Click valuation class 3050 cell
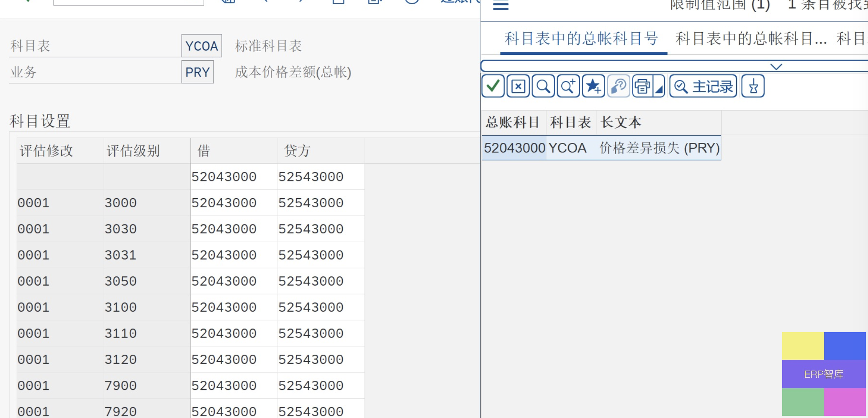 click(x=147, y=281)
